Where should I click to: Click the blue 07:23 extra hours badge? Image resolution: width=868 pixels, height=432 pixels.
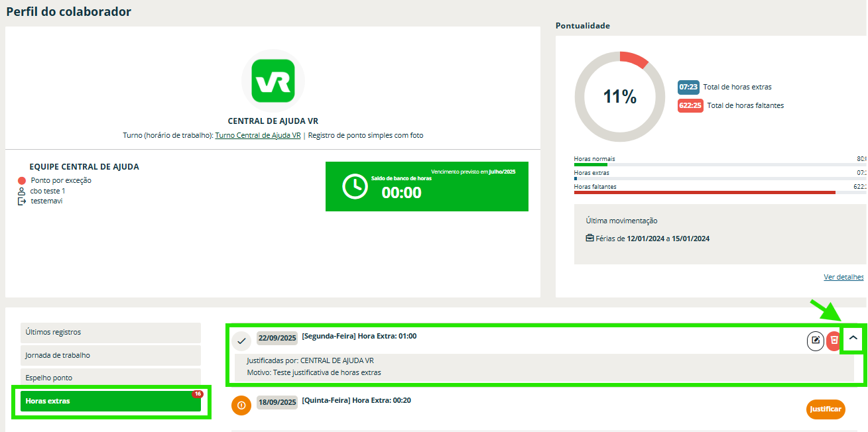pos(688,87)
